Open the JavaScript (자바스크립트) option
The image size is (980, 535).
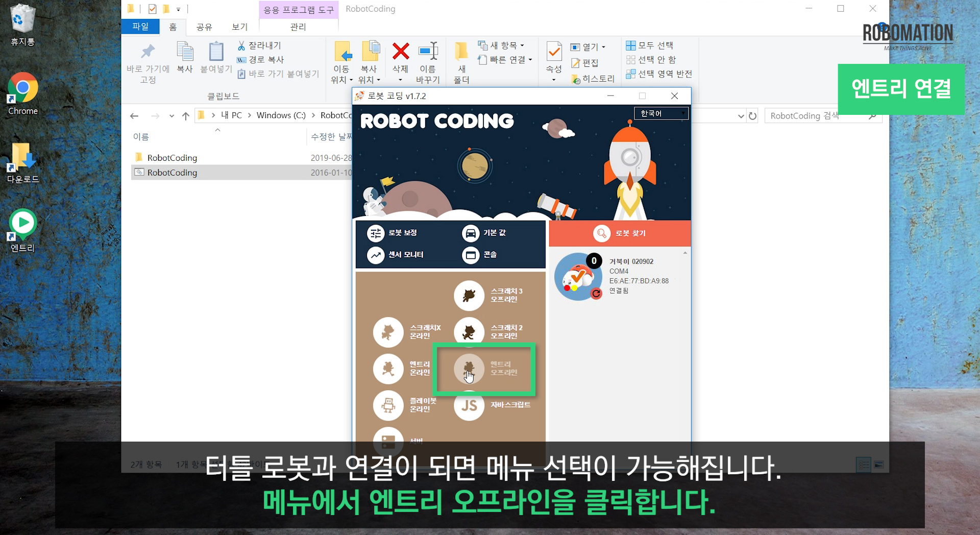(492, 405)
